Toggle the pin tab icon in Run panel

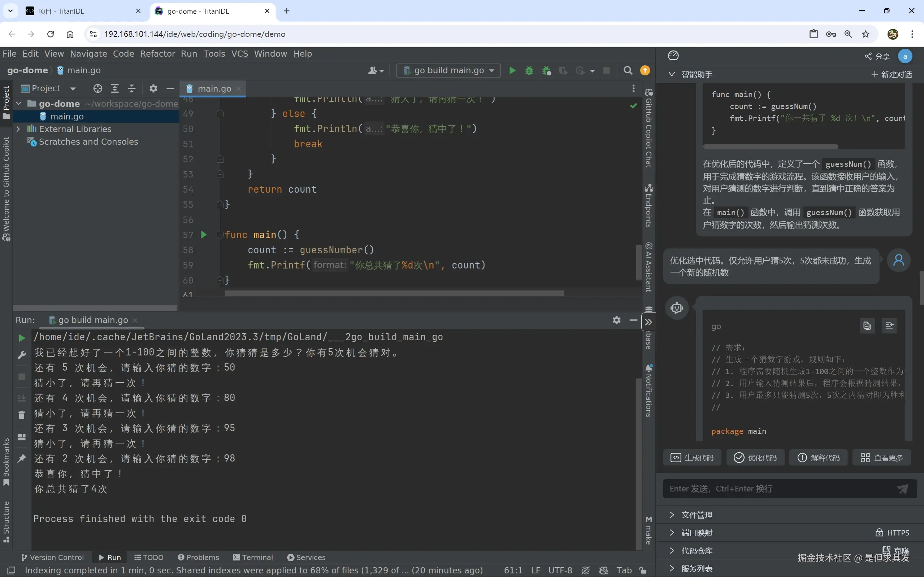(x=22, y=458)
